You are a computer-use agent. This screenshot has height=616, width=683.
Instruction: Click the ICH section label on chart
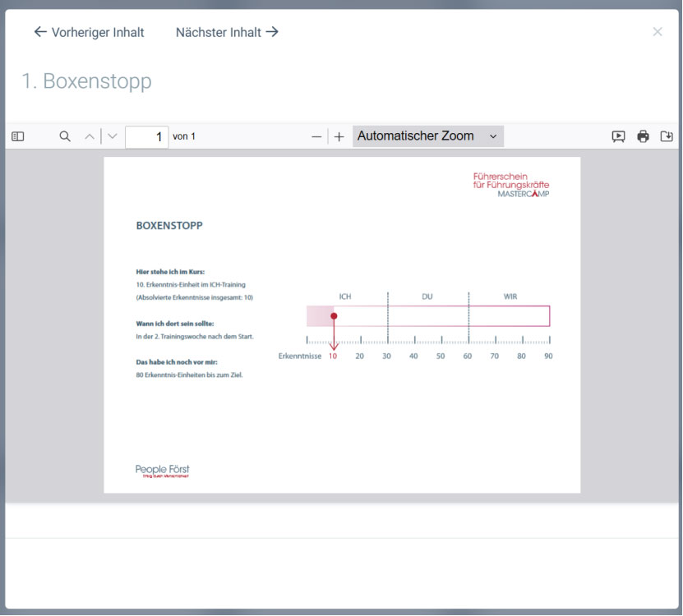pos(345,297)
